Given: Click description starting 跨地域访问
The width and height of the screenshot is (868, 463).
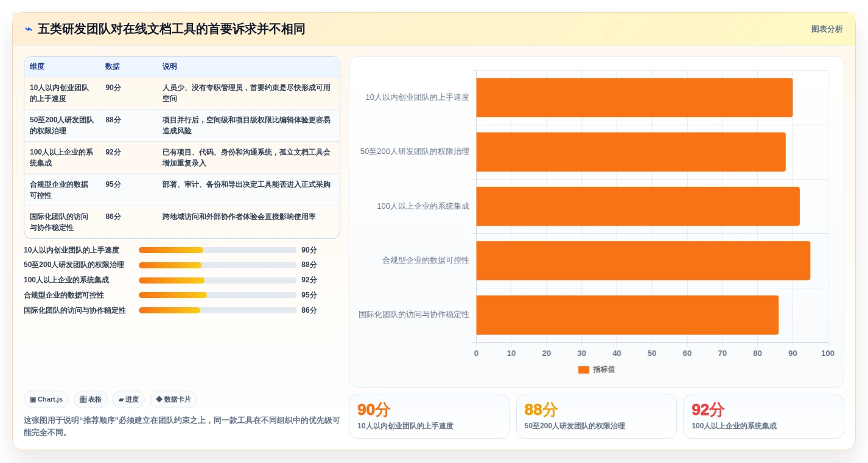Looking at the screenshot, I should click(x=239, y=217).
